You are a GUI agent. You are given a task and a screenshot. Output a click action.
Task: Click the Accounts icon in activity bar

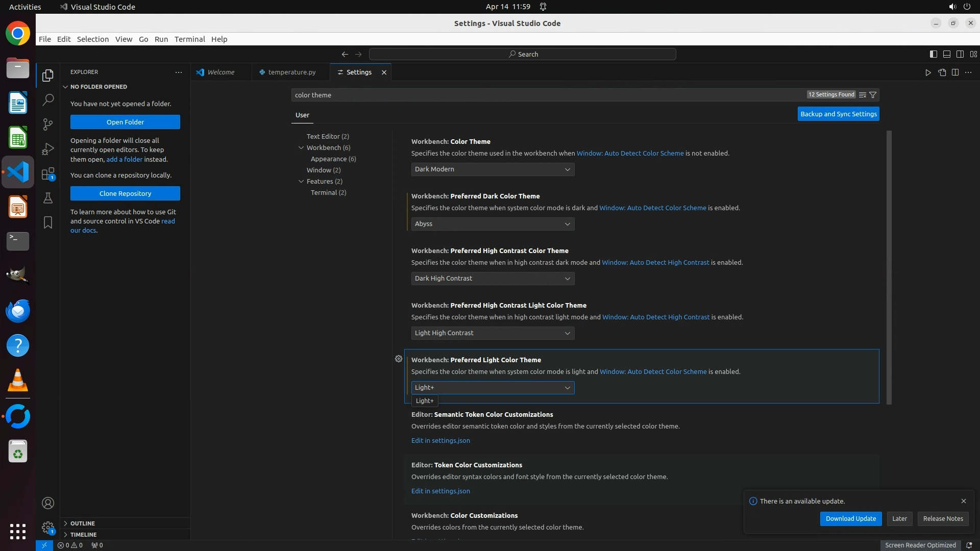(x=48, y=503)
